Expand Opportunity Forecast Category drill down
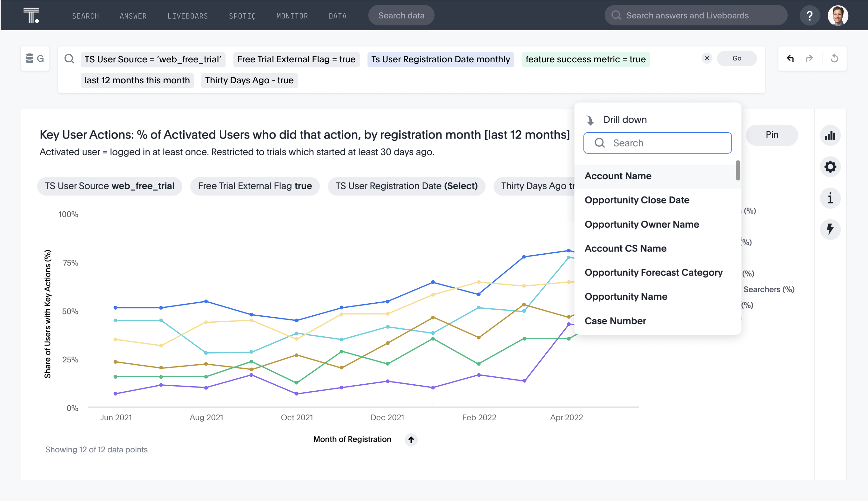Image resolution: width=868 pixels, height=501 pixels. click(x=653, y=272)
